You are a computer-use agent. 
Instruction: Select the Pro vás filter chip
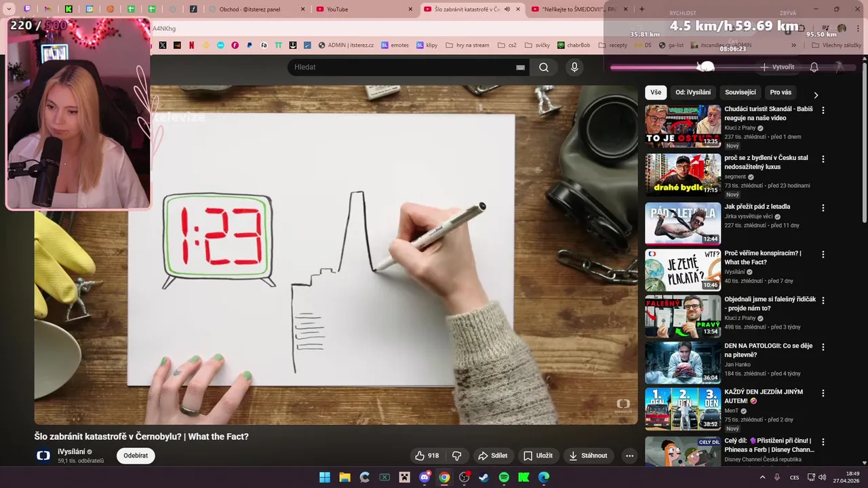pyautogui.click(x=781, y=92)
